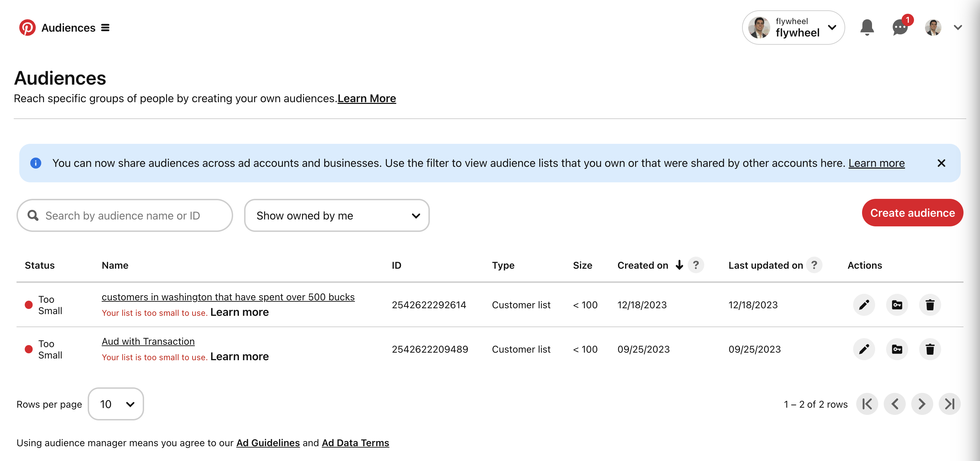Click 09/25/2023 last updated cell

(754, 350)
